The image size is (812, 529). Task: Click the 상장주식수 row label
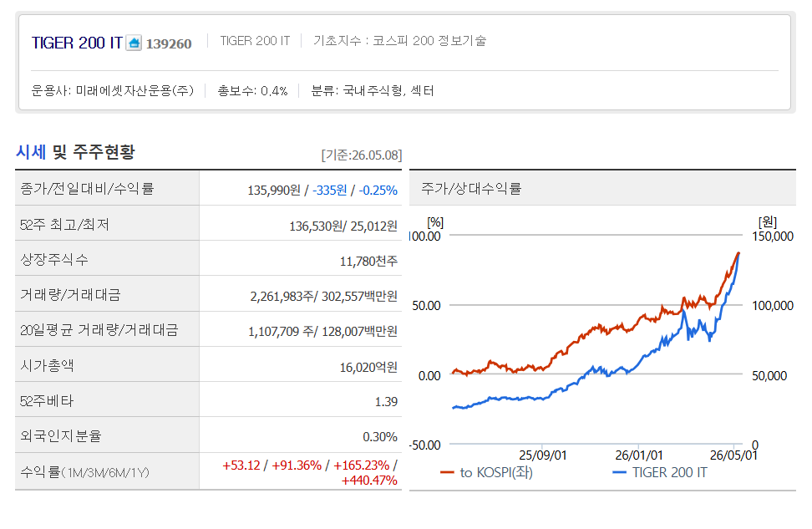(53, 259)
